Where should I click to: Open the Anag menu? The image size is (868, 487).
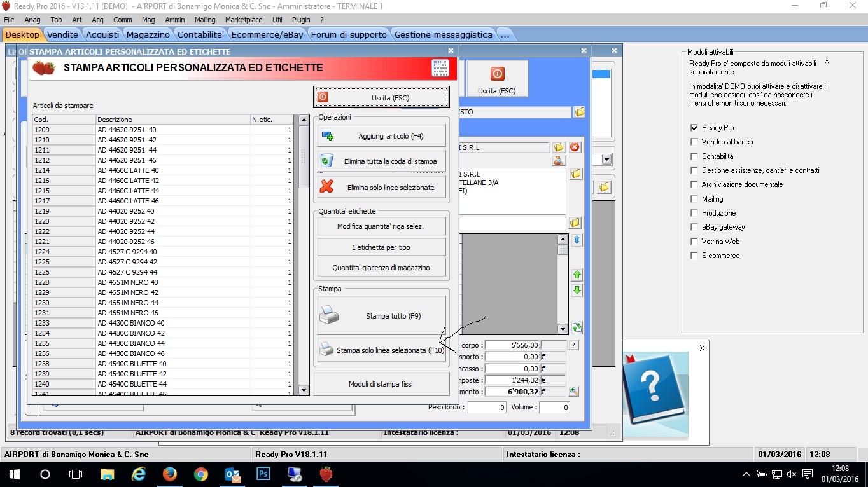tap(32, 20)
